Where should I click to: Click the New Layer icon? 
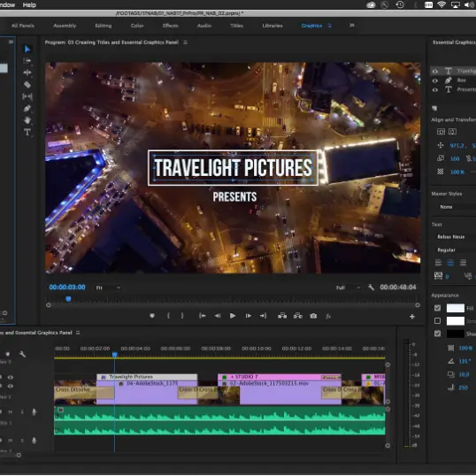(x=434, y=108)
